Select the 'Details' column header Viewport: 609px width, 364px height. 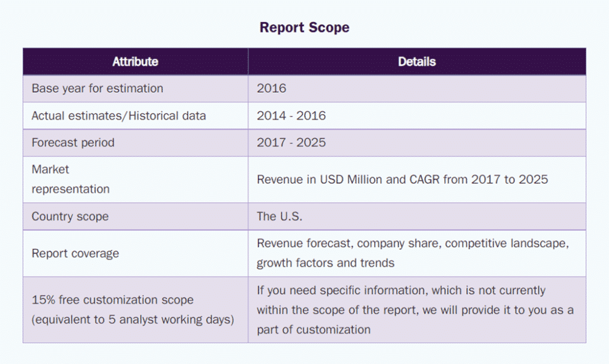417,61
